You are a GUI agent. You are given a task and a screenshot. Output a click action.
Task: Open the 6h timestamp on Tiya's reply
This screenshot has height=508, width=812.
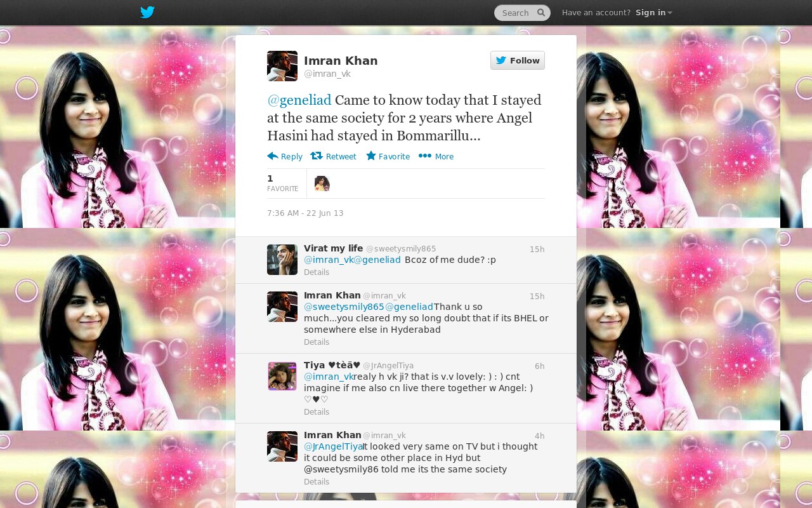click(x=540, y=366)
